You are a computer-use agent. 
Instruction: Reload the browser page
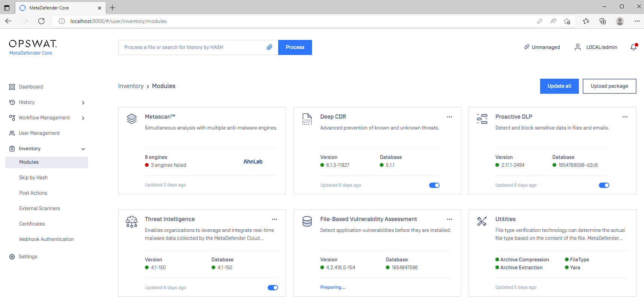click(x=41, y=21)
